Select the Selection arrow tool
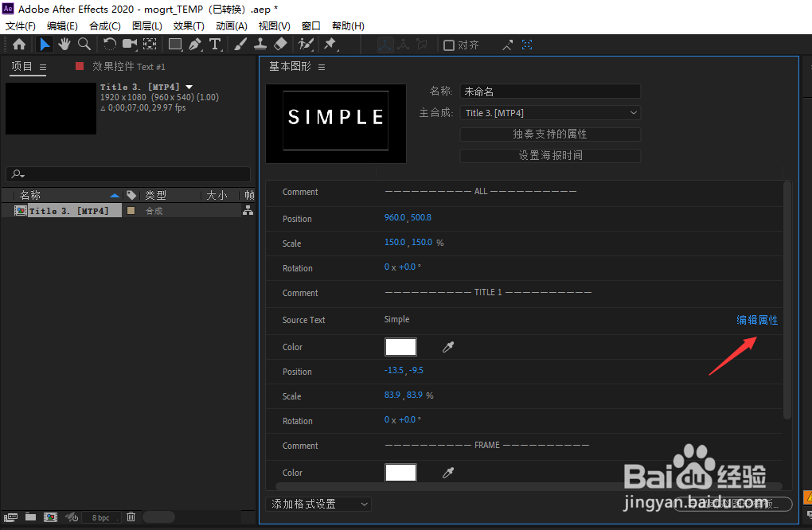 [x=45, y=45]
